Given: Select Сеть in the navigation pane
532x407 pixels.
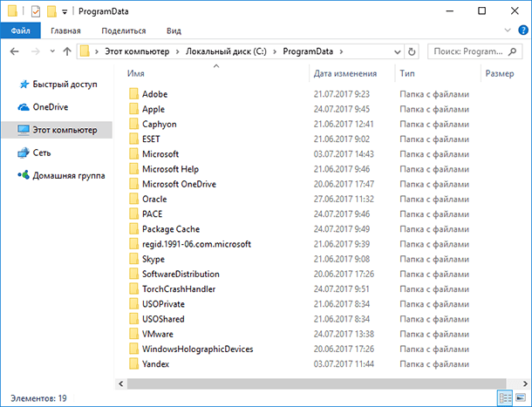Looking at the screenshot, I should [41, 153].
